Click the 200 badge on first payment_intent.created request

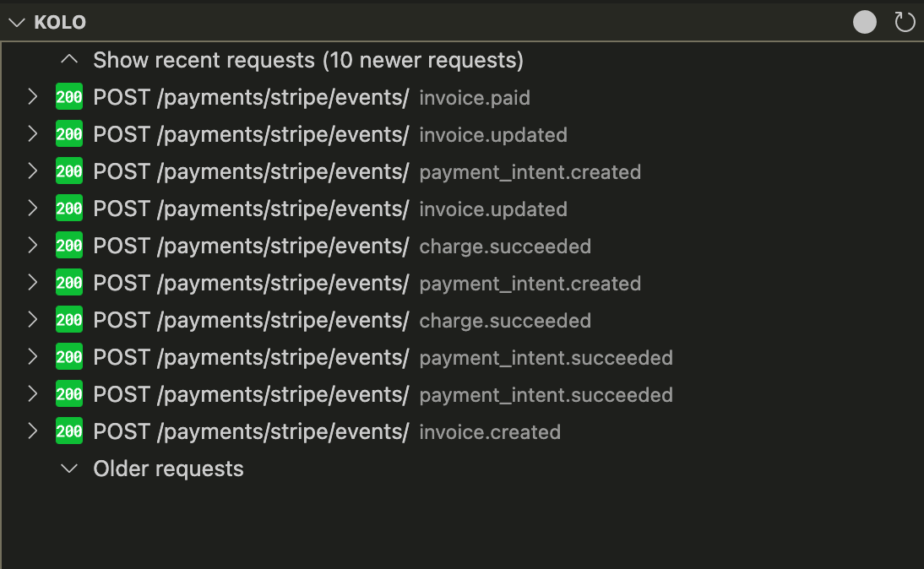(x=68, y=171)
